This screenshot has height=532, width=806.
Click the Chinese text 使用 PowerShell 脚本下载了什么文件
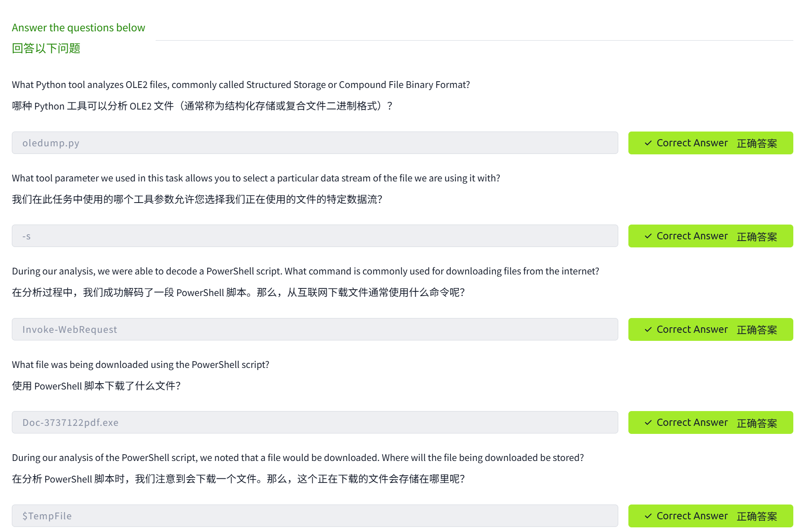pos(96,386)
